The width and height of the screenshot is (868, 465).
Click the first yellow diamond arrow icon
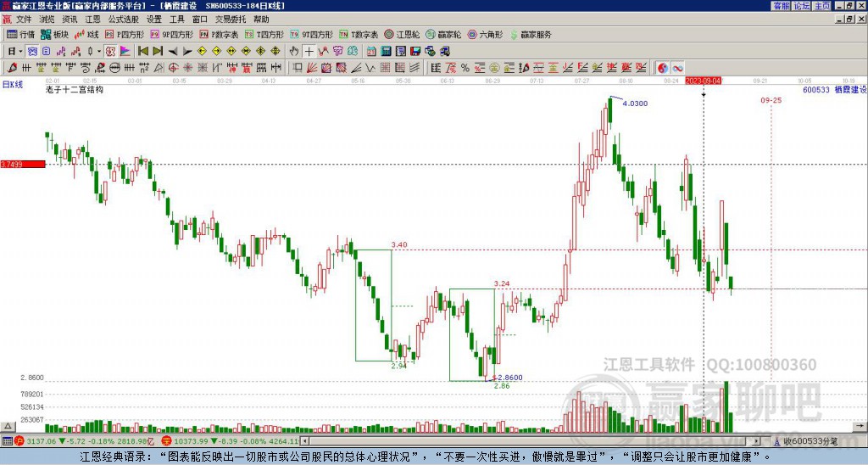[202, 52]
